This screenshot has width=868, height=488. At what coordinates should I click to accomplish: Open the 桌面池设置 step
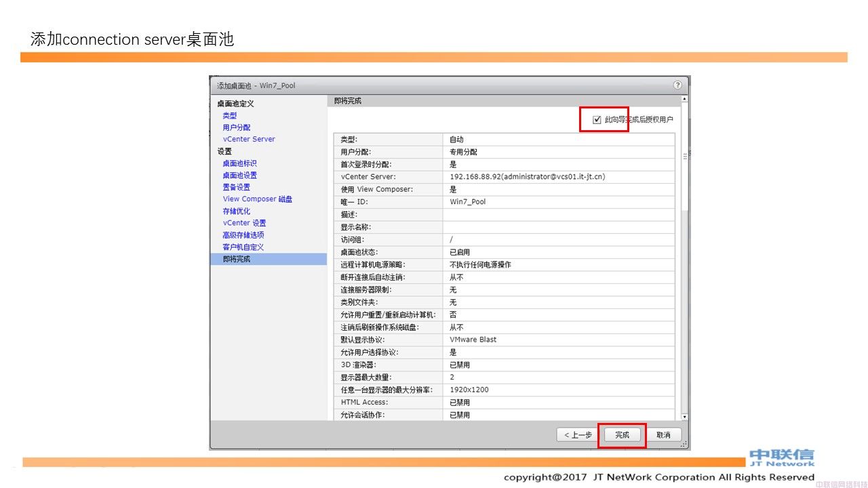pyautogui.click(x=239, y=176)
